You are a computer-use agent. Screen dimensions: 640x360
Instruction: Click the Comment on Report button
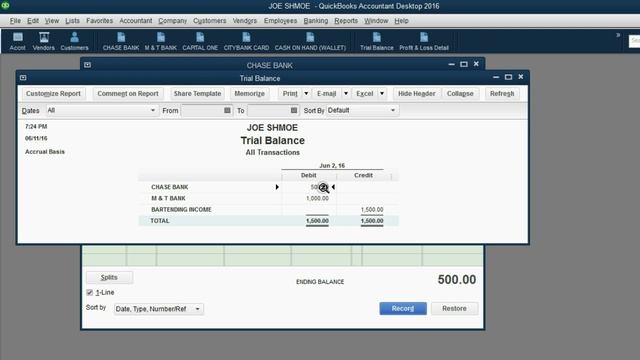128,93
